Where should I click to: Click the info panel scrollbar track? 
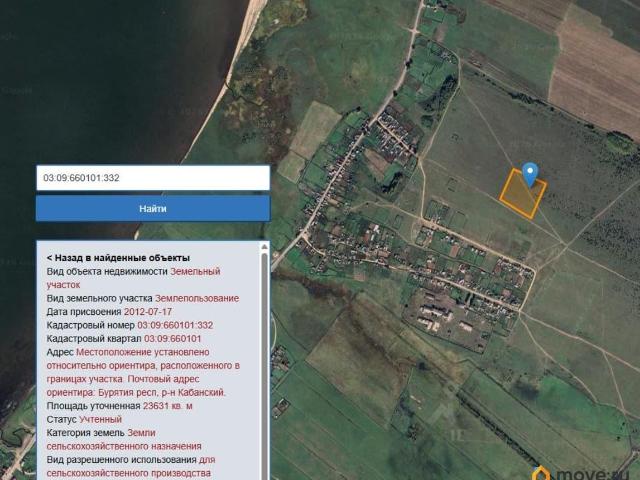tap(264, 365)
